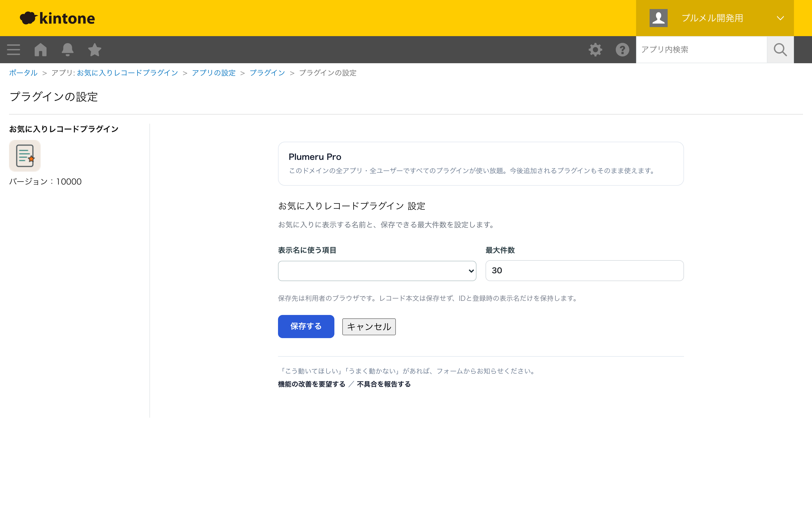Open the hamburger menu icon

click(x=14, y=49)
